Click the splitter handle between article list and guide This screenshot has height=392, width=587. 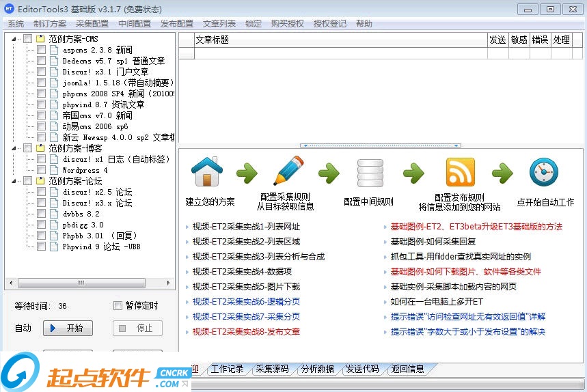[381, 145]
